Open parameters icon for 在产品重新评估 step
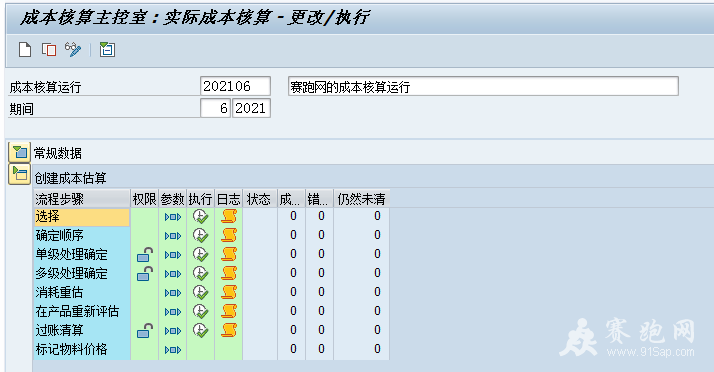The width and height of the screenshot is (714, 372). (x=173, y=312)
